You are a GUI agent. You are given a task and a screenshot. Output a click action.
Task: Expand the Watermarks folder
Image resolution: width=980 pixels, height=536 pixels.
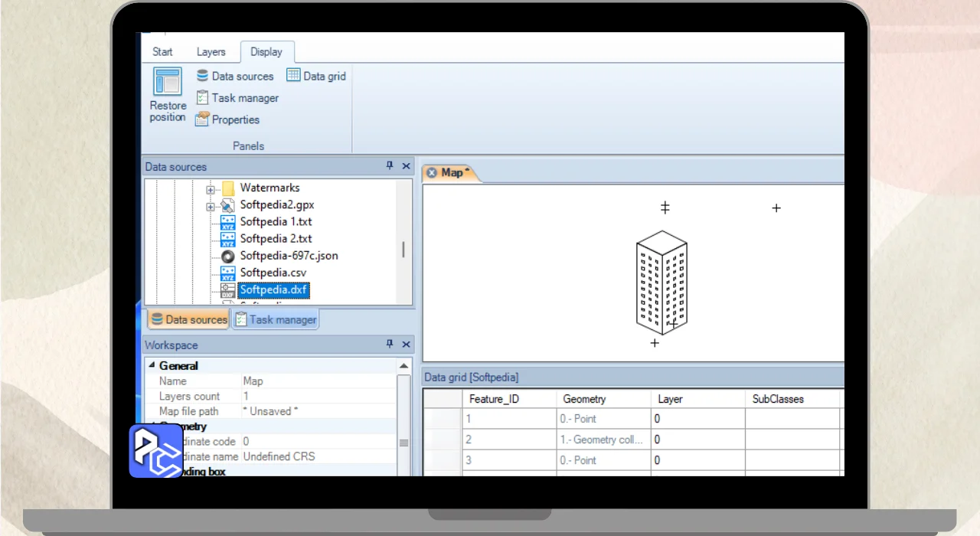click(x=210, y=188)
